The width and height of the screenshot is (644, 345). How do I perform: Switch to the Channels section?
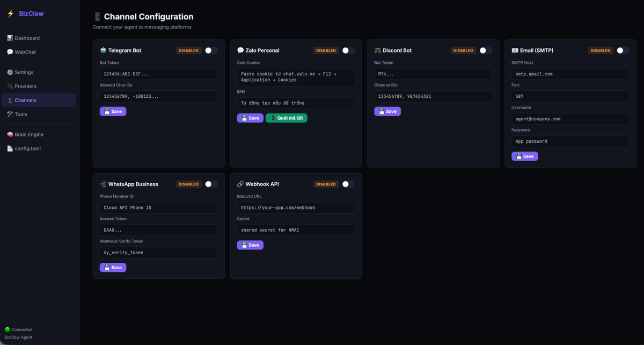[23, 100]
